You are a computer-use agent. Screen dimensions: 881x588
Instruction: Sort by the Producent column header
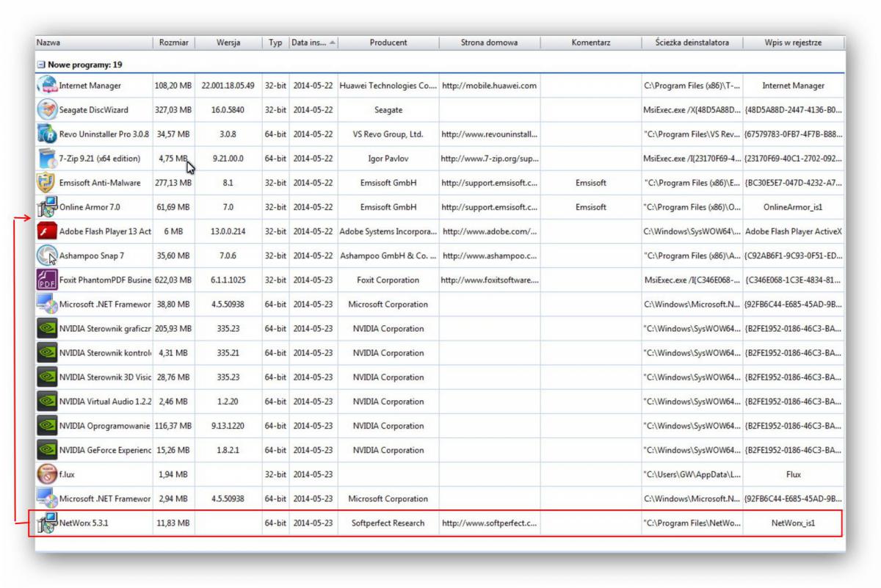coord(388,43)
